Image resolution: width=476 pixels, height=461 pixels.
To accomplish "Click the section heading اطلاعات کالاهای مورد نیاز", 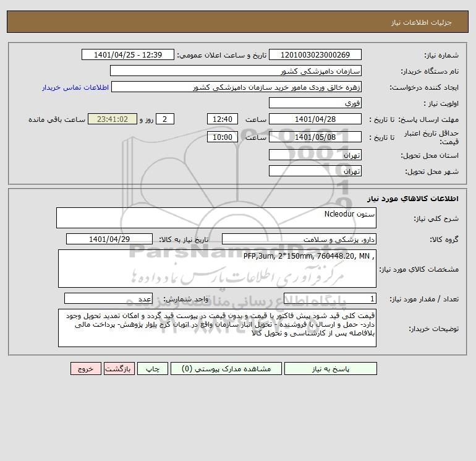I will (413, 199).
